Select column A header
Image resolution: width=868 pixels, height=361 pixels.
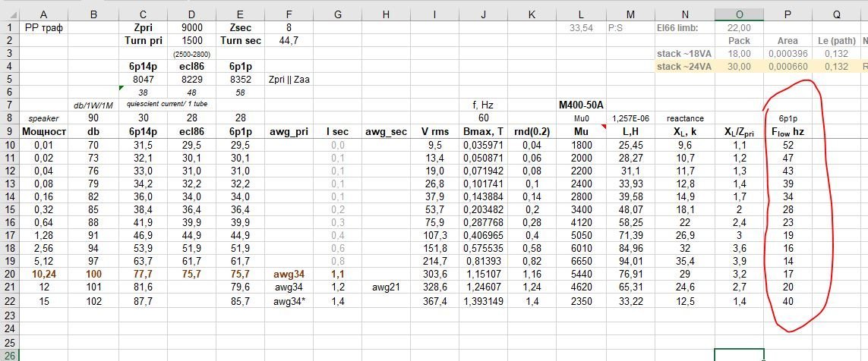click(43, 14)
